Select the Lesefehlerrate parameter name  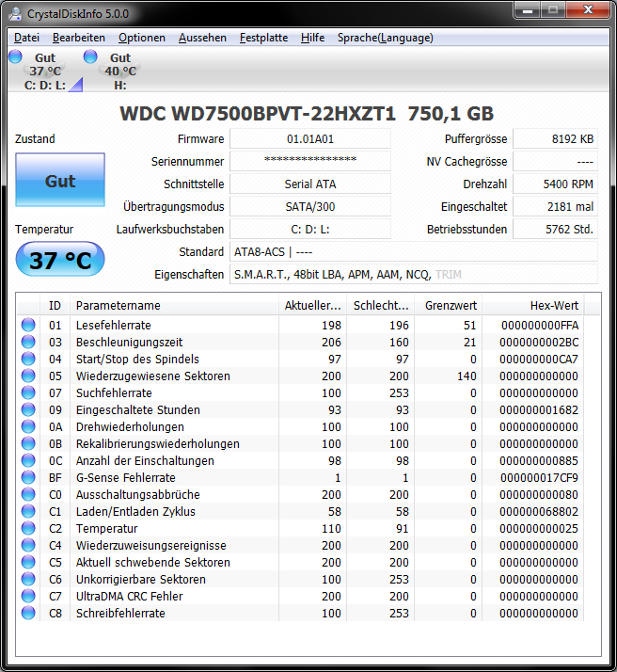pyautogui.click(x=114, y=326)
